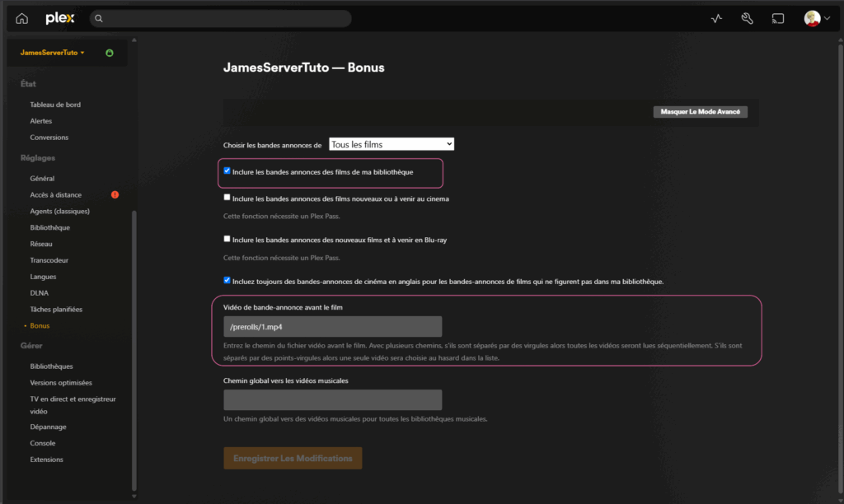Select Langues in sidebar
Image resolution: width=844 pixels, height=504 pixels.
pos(43,277)
